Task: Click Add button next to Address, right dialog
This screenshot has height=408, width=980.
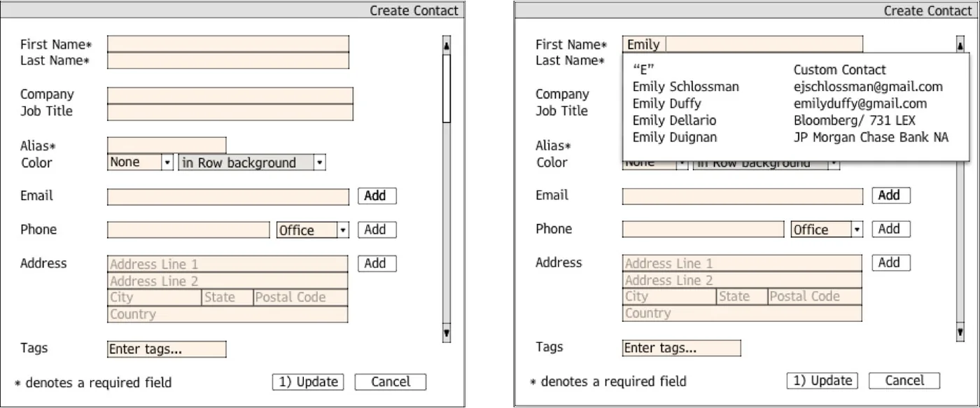Action: [891, 262]
